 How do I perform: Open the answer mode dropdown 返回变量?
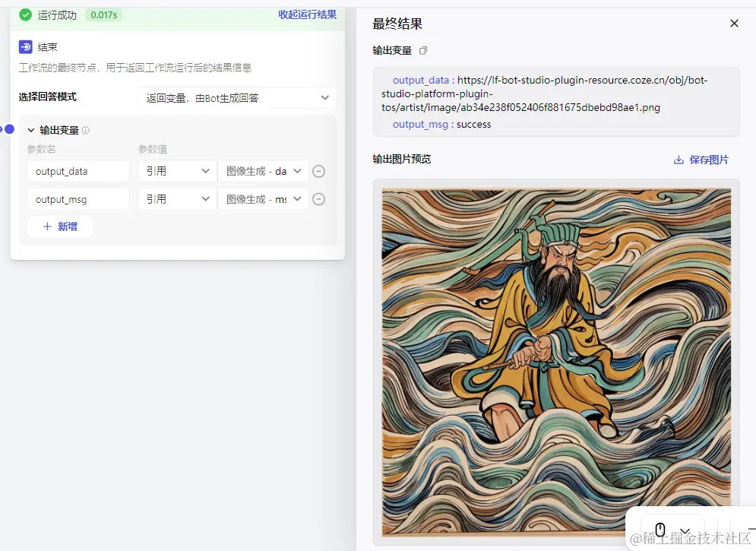tap(237, 98)
